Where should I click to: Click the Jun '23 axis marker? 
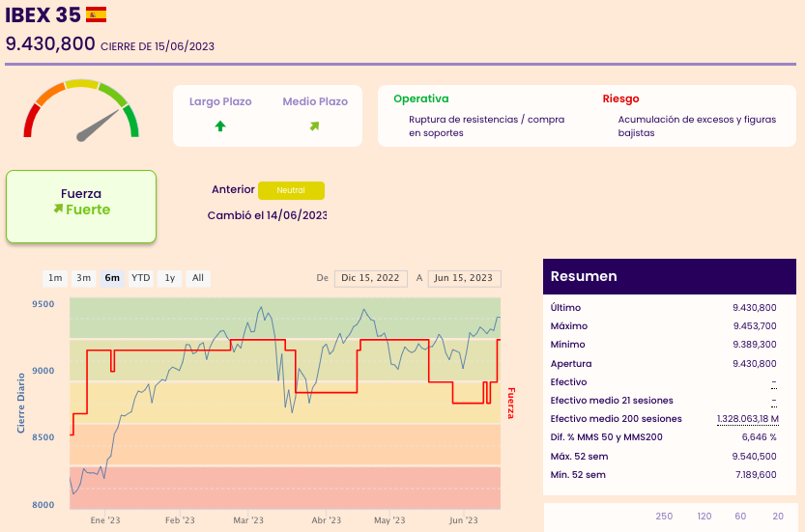tap(464, 520)
